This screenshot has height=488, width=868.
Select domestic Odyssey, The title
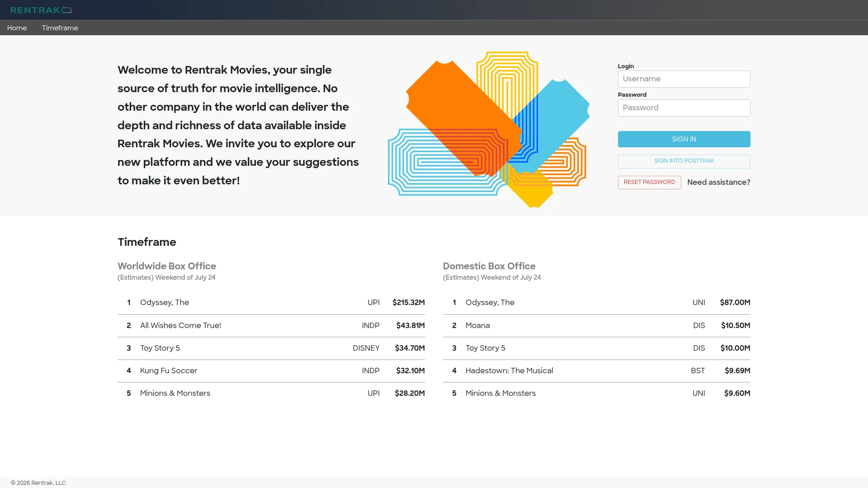490,303
